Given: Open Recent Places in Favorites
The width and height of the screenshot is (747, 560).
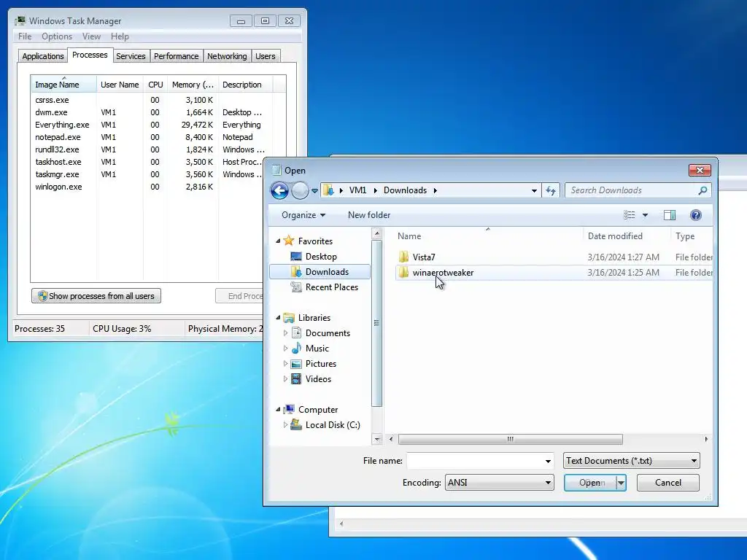Looking at the screenshot, I should coord(332,287).
